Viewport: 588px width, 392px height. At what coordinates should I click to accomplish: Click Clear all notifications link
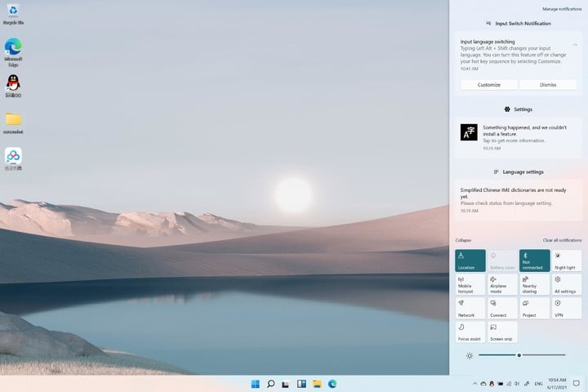coord(562,240)
